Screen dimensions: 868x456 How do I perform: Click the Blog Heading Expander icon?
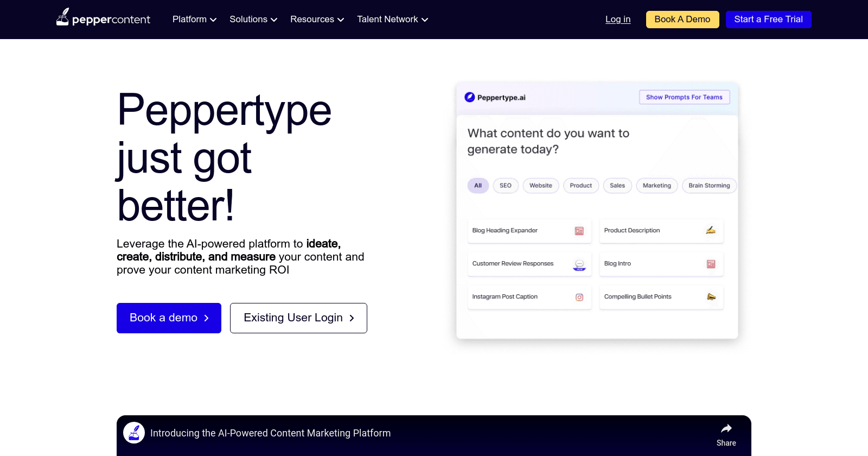pyautogui.click(x=579, y=231)
